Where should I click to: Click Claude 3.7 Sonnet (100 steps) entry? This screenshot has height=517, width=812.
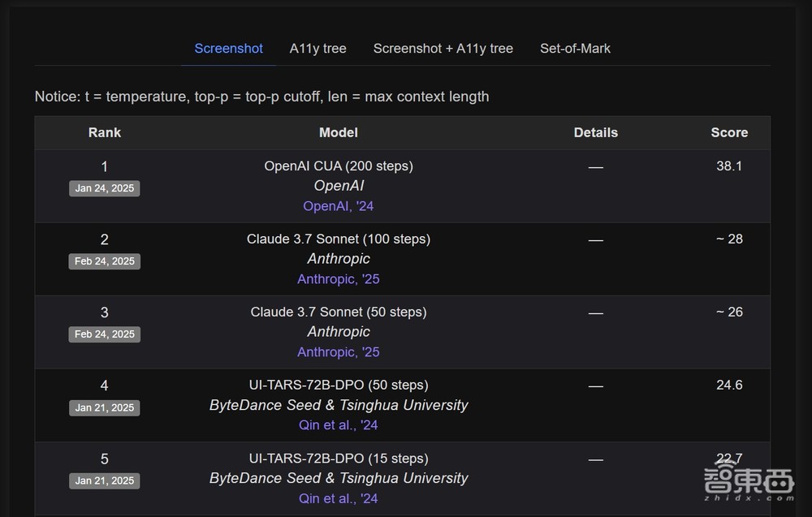(x=338, y=239)
